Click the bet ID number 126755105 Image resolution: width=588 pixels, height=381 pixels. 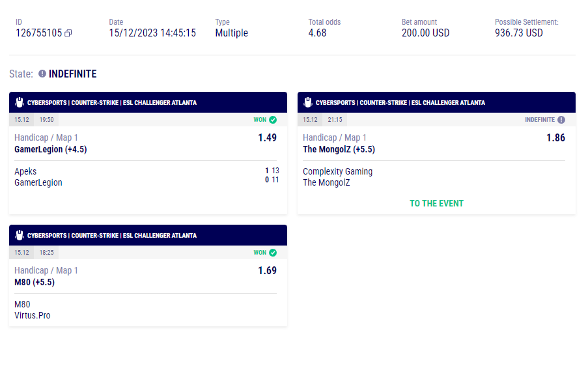(38, 33)
